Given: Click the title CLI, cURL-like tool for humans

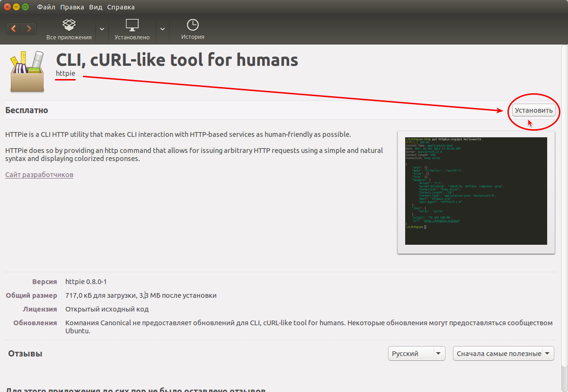Looking at the screenshot, I should 177,60.
